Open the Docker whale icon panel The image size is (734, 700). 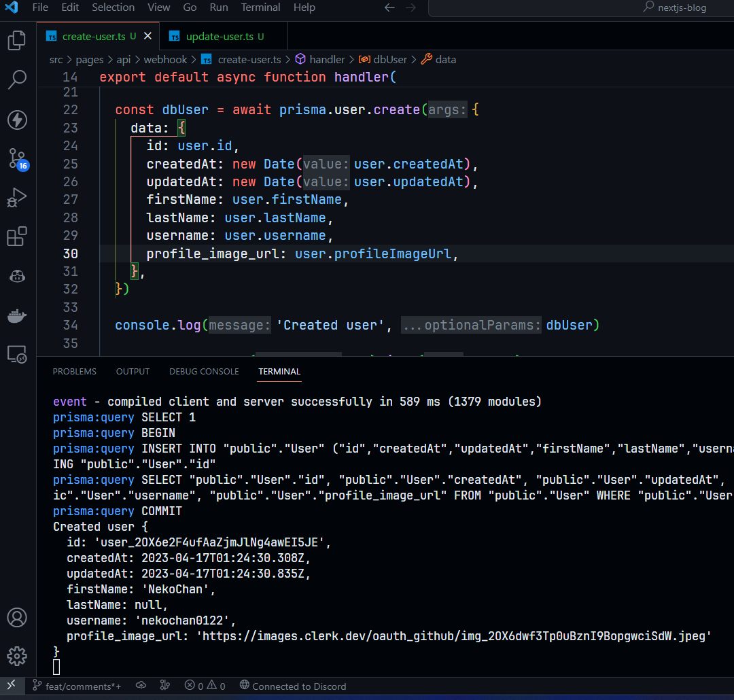point(17,315)
